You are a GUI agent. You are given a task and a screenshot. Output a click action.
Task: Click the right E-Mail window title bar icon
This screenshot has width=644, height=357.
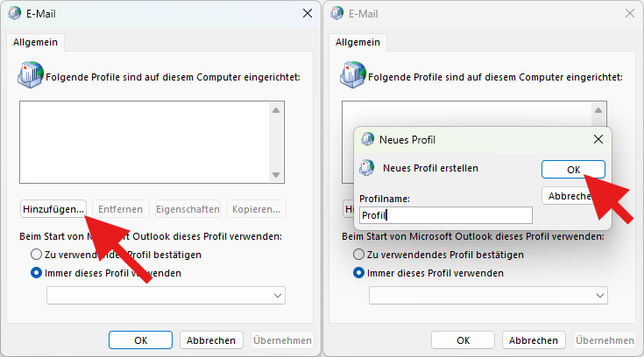337,13
